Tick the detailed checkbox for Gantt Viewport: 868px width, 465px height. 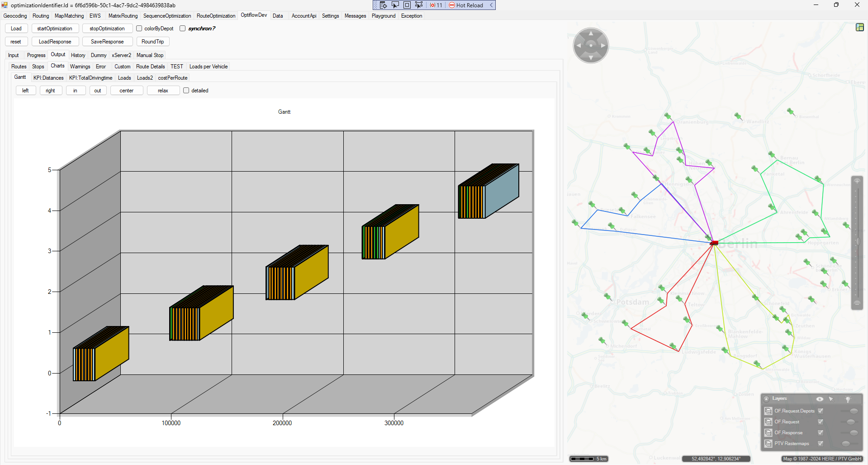186,91
